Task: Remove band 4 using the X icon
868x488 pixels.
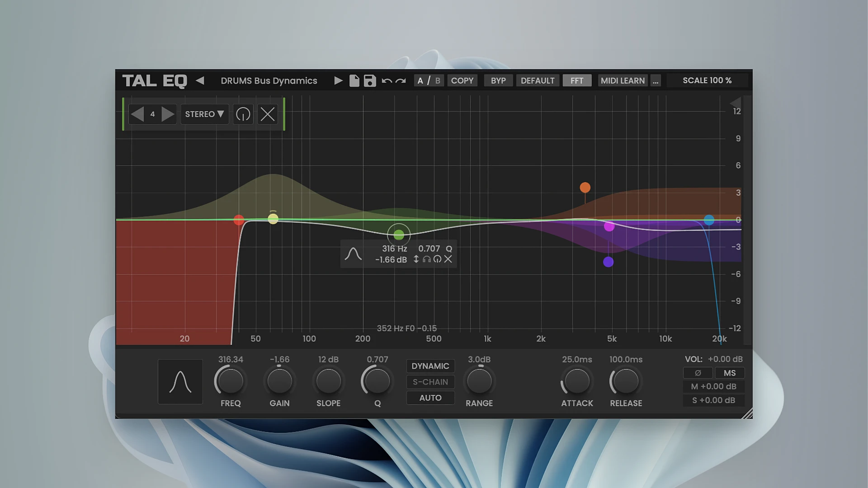Action: click(x=267, y=114)
